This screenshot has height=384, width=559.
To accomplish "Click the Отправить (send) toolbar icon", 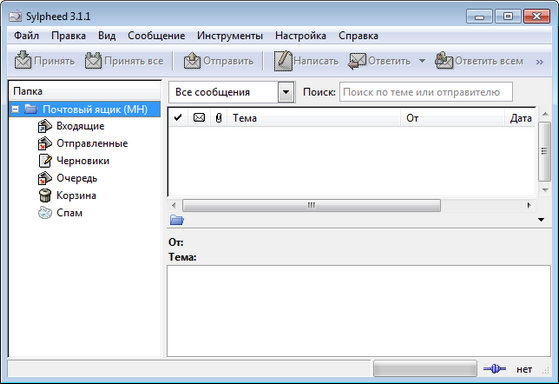I will (x=192, y=60).
